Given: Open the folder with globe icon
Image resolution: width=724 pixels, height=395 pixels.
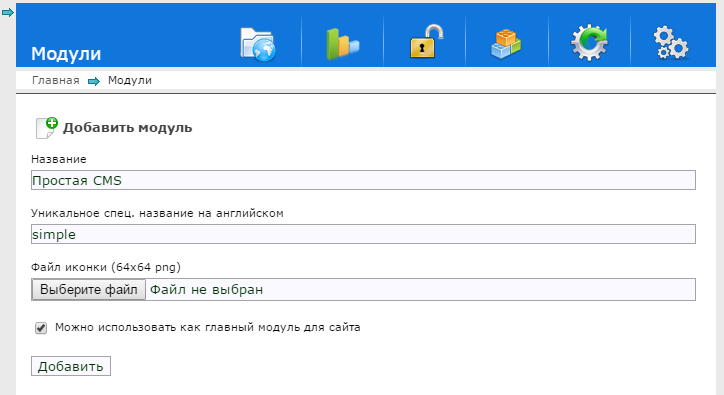Looking at the screenshot, I should [x=258, y=44].
